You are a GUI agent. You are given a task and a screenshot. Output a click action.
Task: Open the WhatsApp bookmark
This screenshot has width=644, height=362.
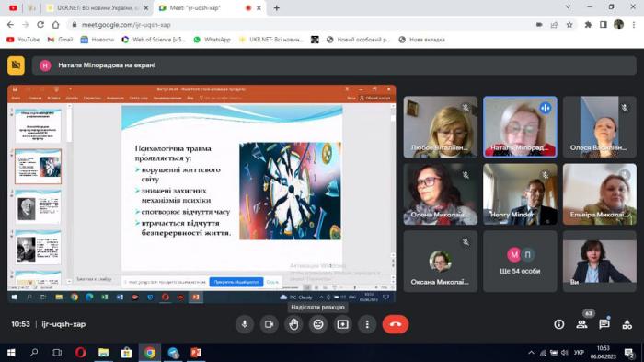[212, 40]
